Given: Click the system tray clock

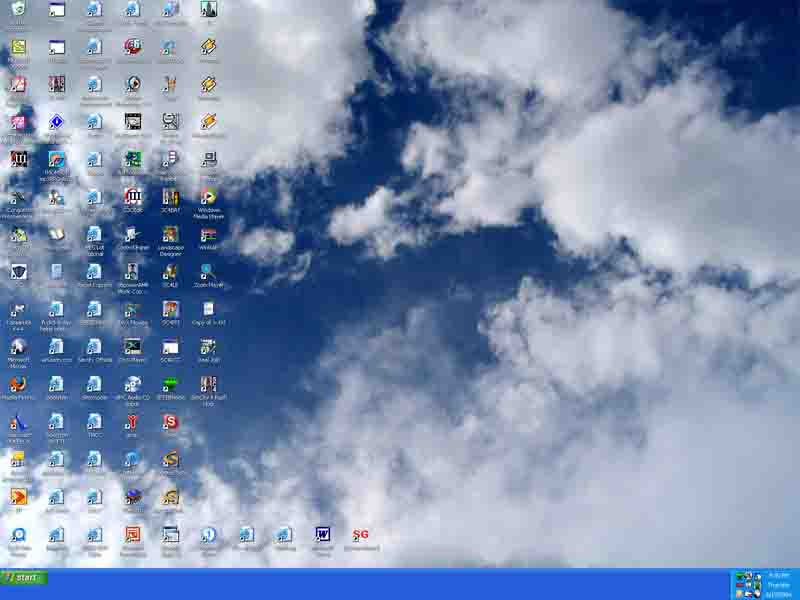Looking at the screenshot, I should point(777,584).
